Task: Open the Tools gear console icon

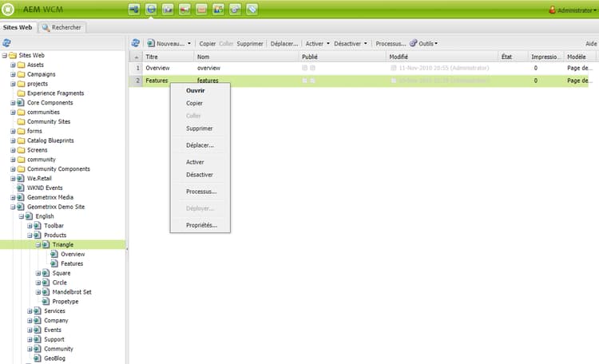Action: coord(235,9)
